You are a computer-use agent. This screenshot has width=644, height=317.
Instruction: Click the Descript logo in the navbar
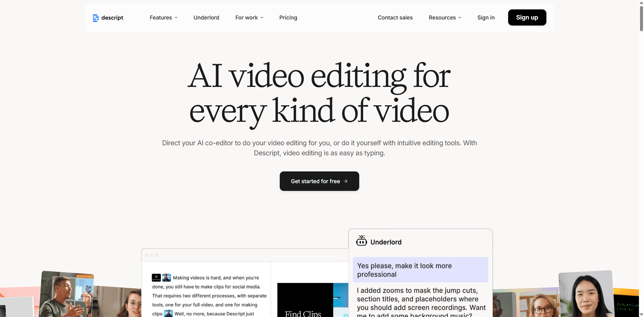tap(108, 18)
